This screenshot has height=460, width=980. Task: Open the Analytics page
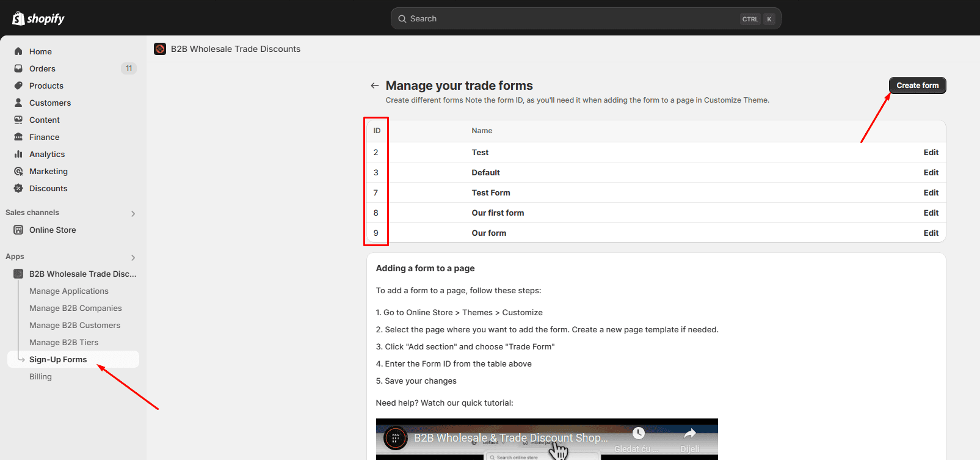coord(47,154)
